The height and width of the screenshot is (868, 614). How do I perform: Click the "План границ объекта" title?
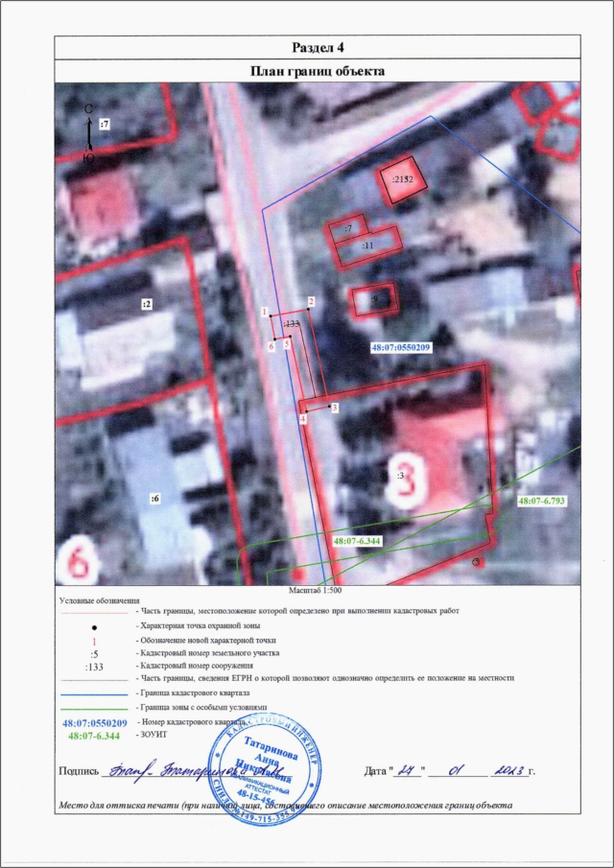pyautogui.click(x=318, y=70)
